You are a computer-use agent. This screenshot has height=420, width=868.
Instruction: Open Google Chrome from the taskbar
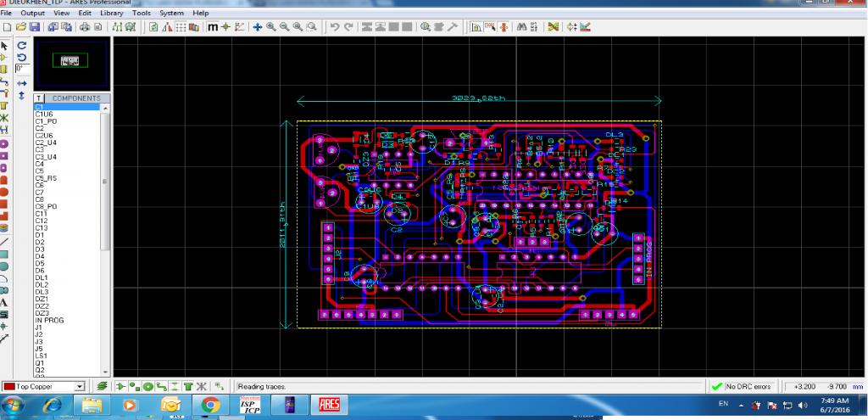click(209, 406)
